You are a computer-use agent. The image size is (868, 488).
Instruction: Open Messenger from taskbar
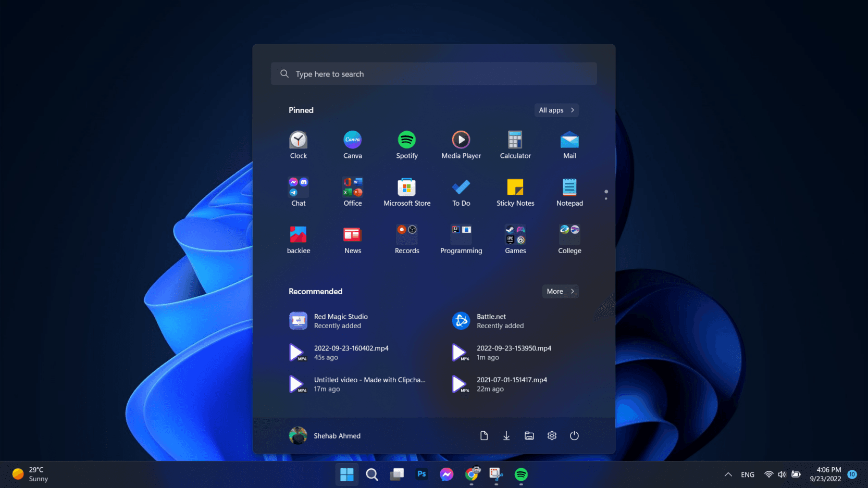click(447, 474)
